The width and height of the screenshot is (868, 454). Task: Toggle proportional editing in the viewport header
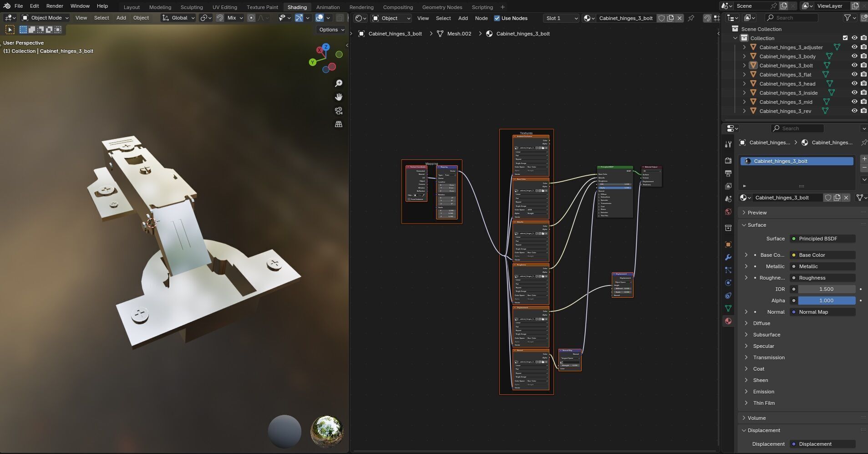[251, 18]
